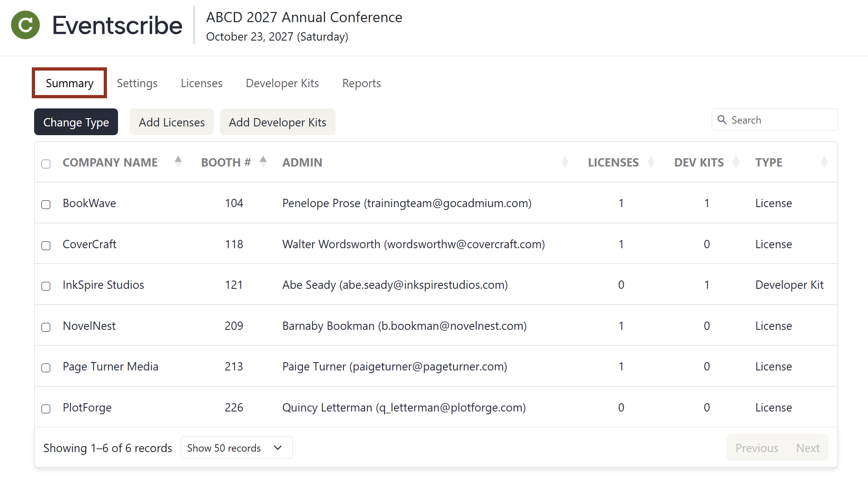Sort by the Dev Kits column arrow
868x501 pixels.
736,162
